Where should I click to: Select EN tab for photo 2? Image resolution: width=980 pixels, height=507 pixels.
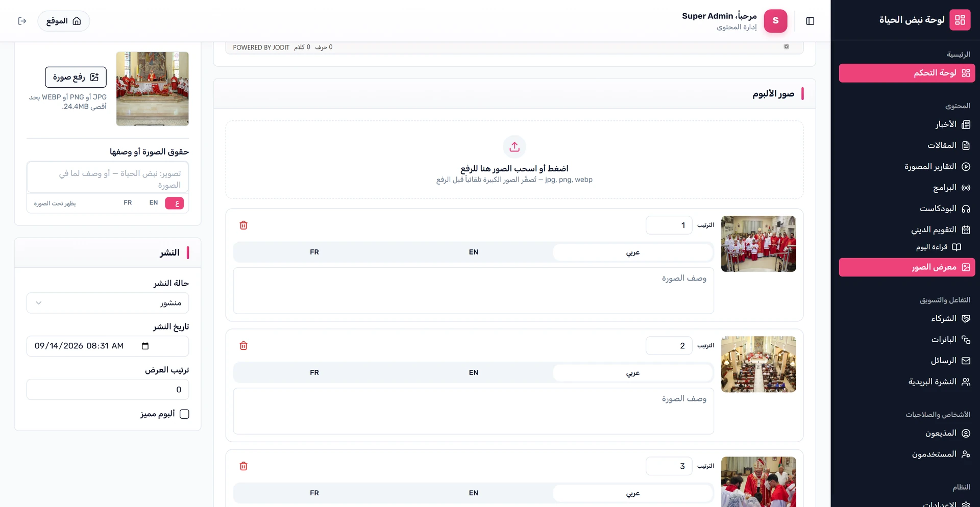474,372
